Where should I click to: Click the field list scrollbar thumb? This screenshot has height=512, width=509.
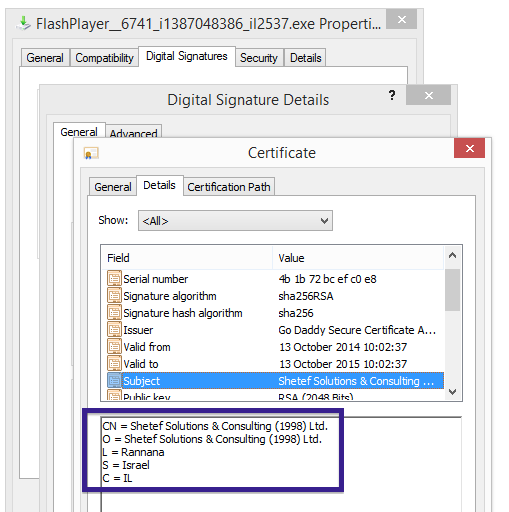[452, 290]
